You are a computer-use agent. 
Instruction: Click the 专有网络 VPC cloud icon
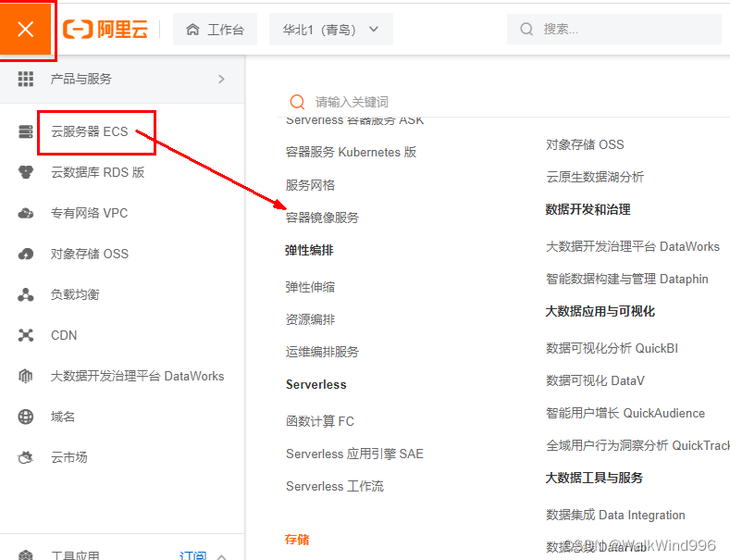pyautogui.click(x=26, y=214)
